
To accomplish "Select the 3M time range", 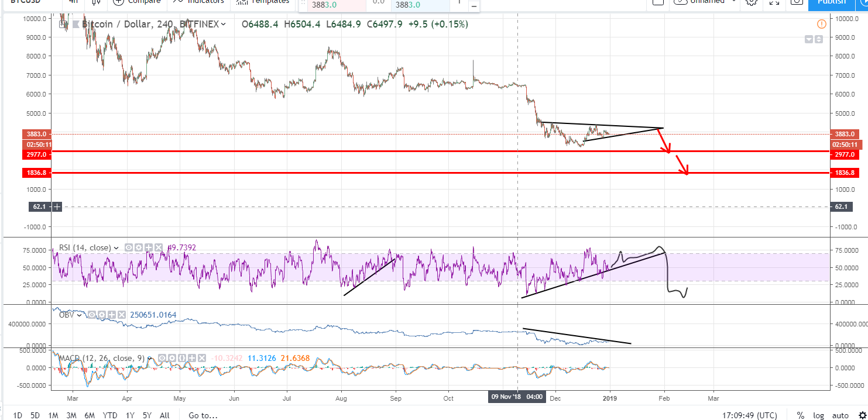I will [x=71, y=415].
